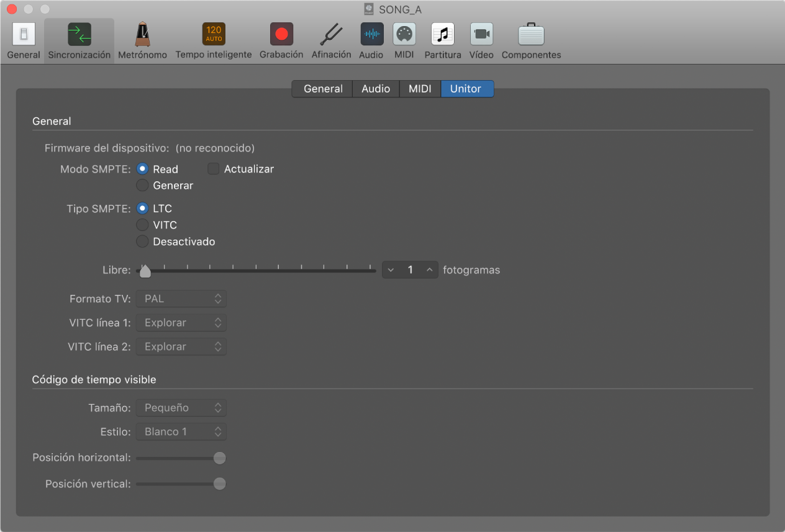Open the Formato TV dropdown

tap(181, 299)
